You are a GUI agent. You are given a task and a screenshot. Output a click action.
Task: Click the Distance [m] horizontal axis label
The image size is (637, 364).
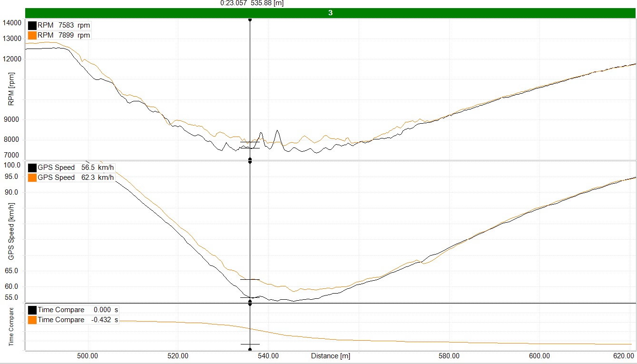[x=331, y=356]
